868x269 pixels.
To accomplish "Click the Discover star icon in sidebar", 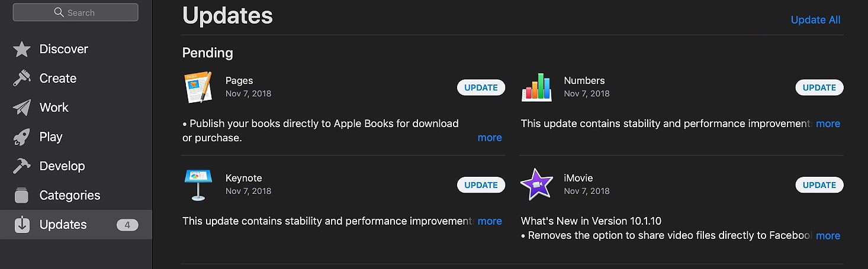I will pos(22,49).
